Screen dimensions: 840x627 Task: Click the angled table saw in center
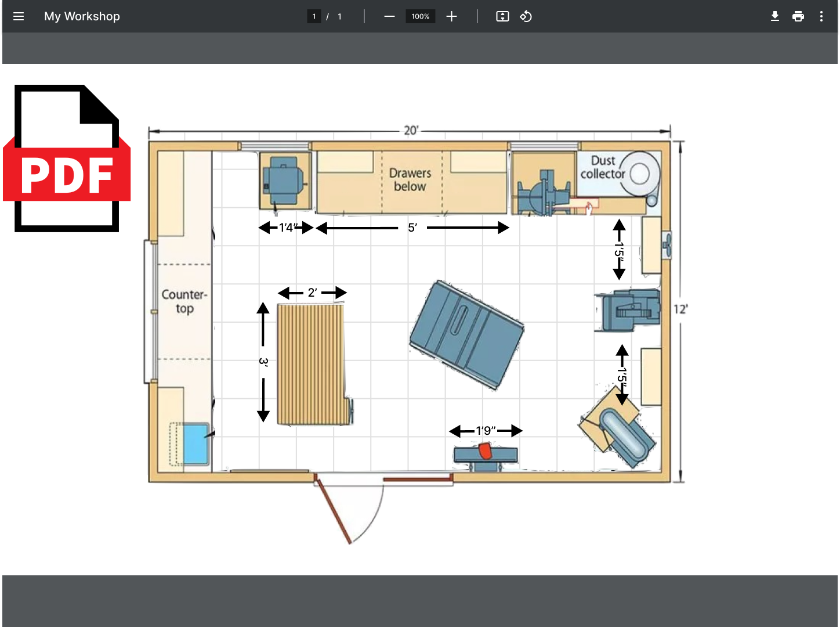click(x=466, y=334)
